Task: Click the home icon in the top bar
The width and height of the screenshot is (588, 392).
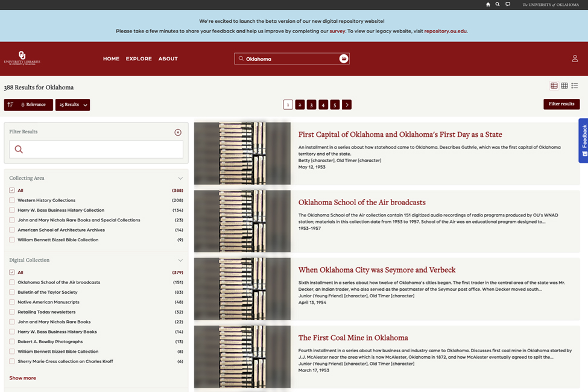Action: click(487, 4)
